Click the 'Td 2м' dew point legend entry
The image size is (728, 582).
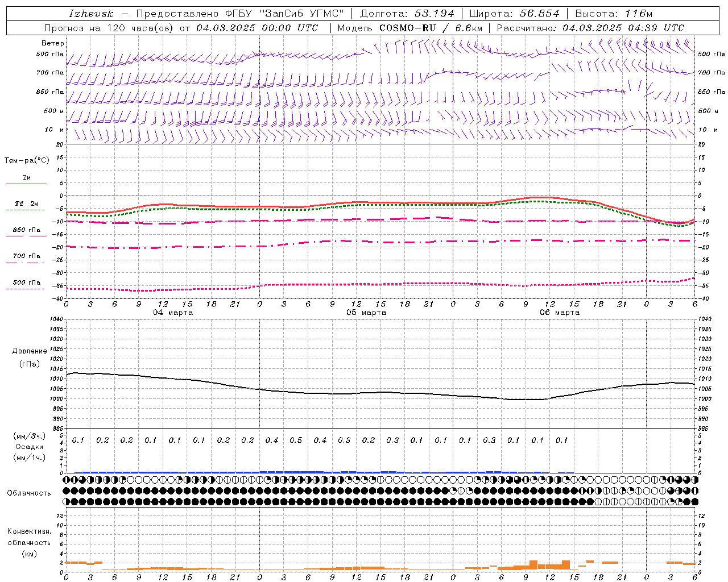(x=26, y=203)
